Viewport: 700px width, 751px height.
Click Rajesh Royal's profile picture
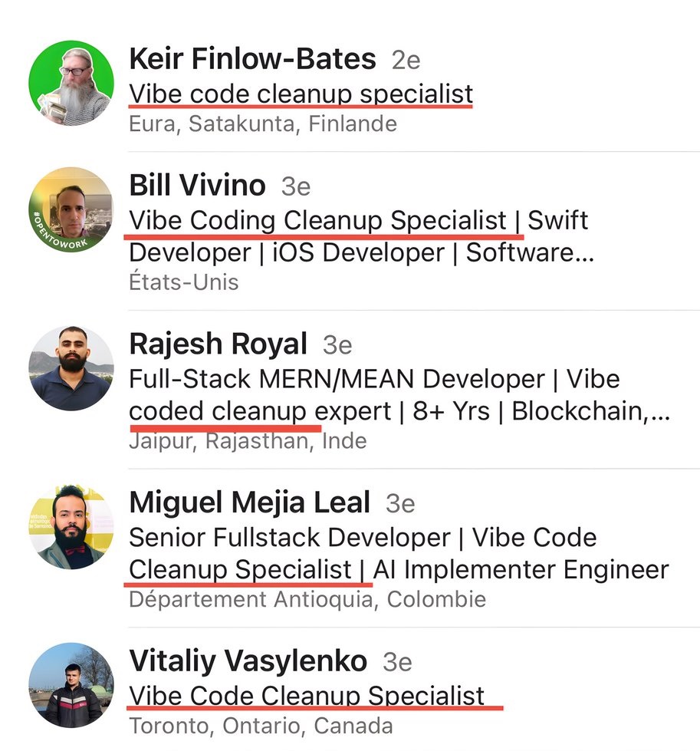tap(71, 368)
